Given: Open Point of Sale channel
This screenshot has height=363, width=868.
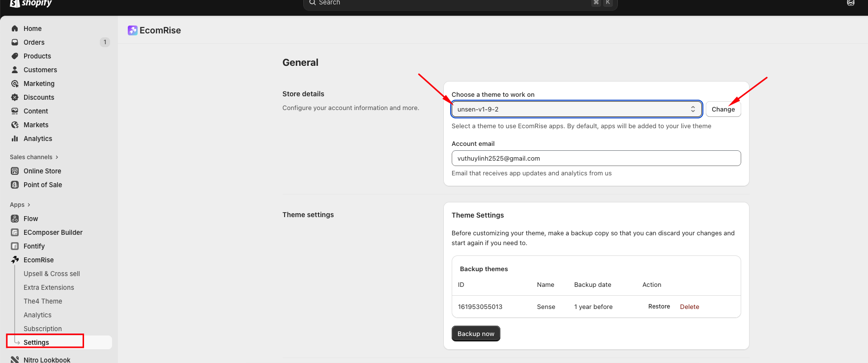Looking at the screenshot, I should tap(43, 185).
